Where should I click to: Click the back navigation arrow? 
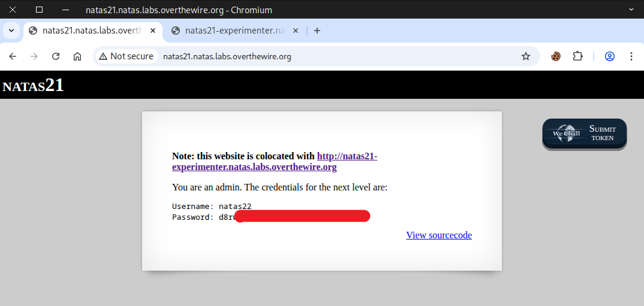[13, 56]
